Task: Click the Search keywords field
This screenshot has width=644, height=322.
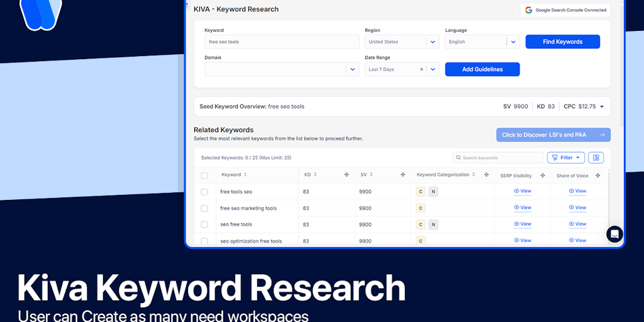Action: (498, 158)
